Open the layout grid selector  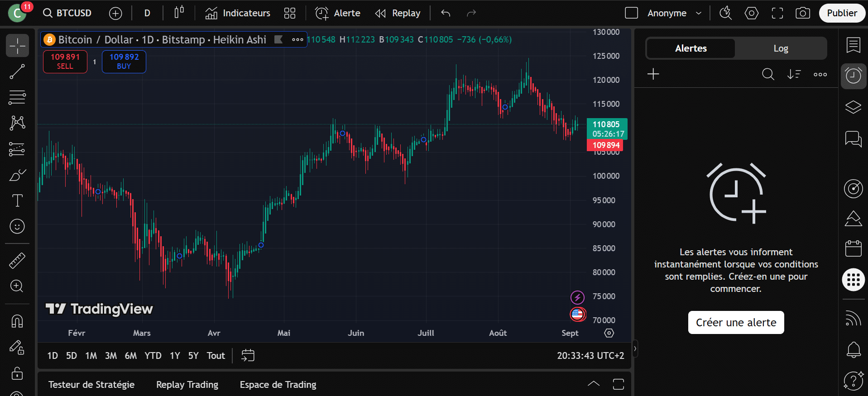pyautogui.click(x=290, y=13)
